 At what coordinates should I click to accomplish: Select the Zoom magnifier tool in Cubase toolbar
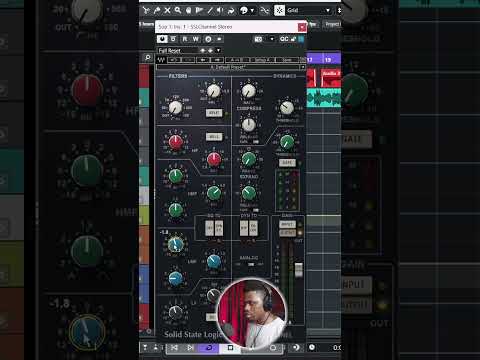point(178,10)
